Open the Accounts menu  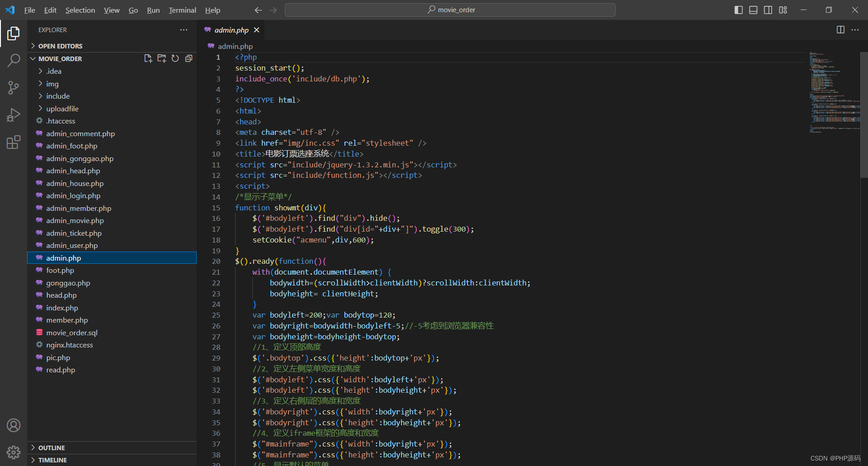tap(14, 425)
